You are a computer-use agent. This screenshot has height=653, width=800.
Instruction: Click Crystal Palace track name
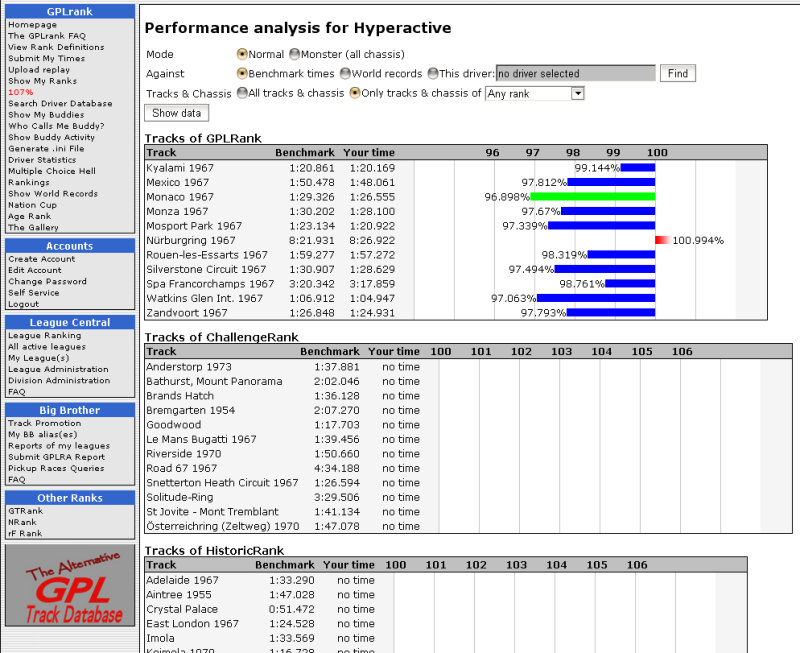pos(182,609)
